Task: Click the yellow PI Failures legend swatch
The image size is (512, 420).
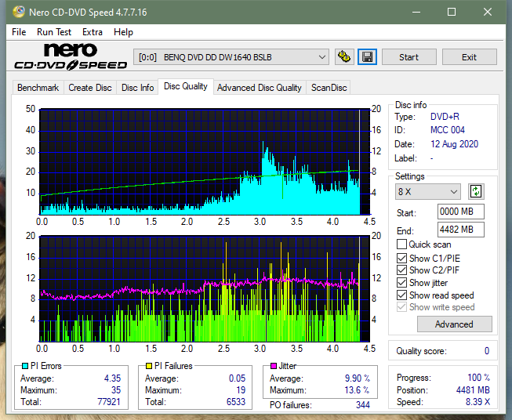Action: click(x=148, y=366)
